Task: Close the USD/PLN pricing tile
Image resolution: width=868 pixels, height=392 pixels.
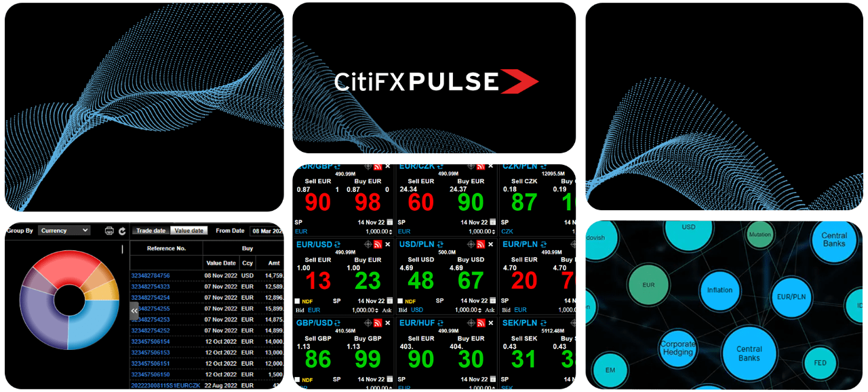Action: 491,244
